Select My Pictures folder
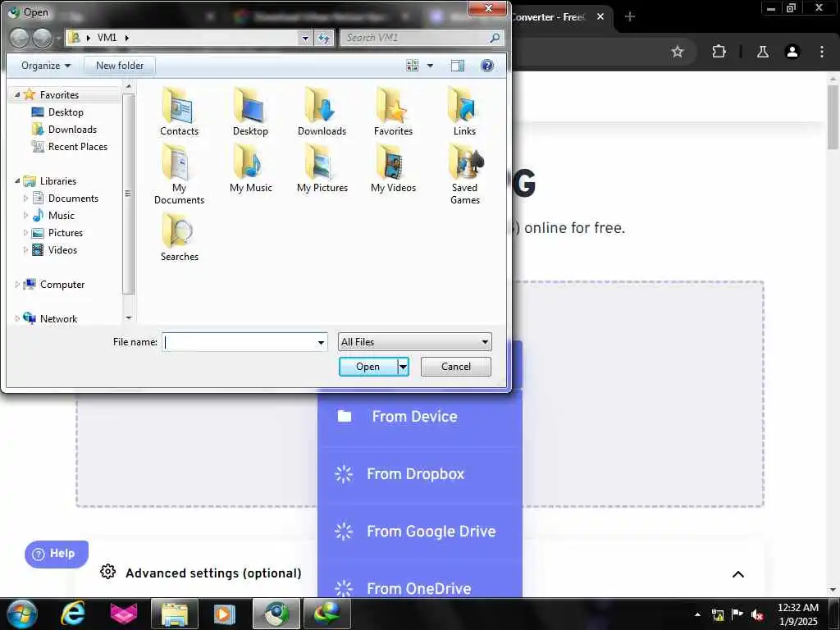Image resolution: width=840 pixels, height=630 pixels. pos(322,168)
